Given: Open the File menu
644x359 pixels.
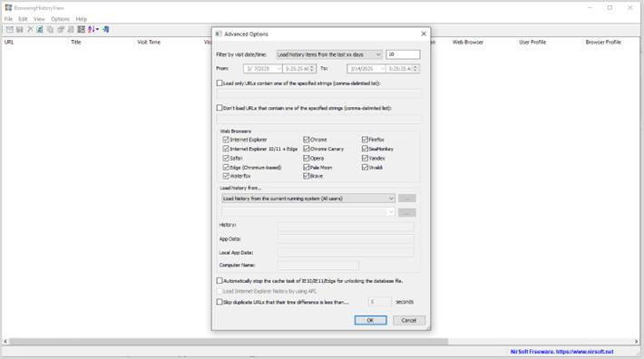Looking at the screenshot, I should 8,19.
